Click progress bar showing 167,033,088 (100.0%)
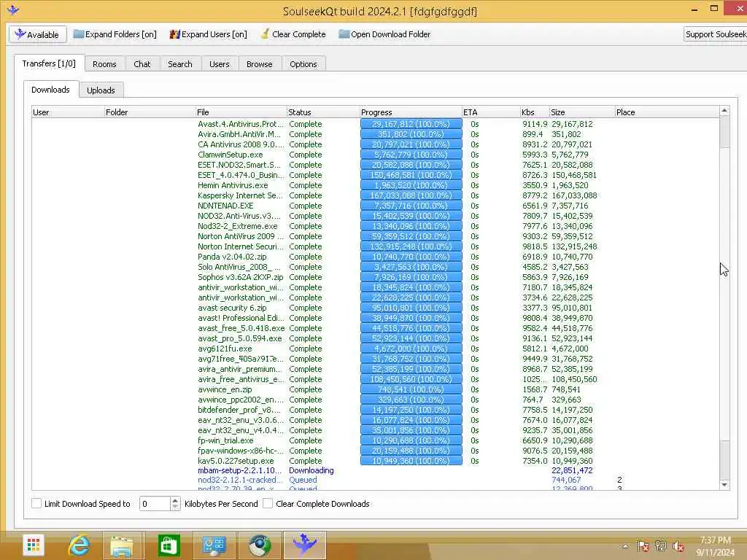Screen dimensions: 747x560 point(411,195)
